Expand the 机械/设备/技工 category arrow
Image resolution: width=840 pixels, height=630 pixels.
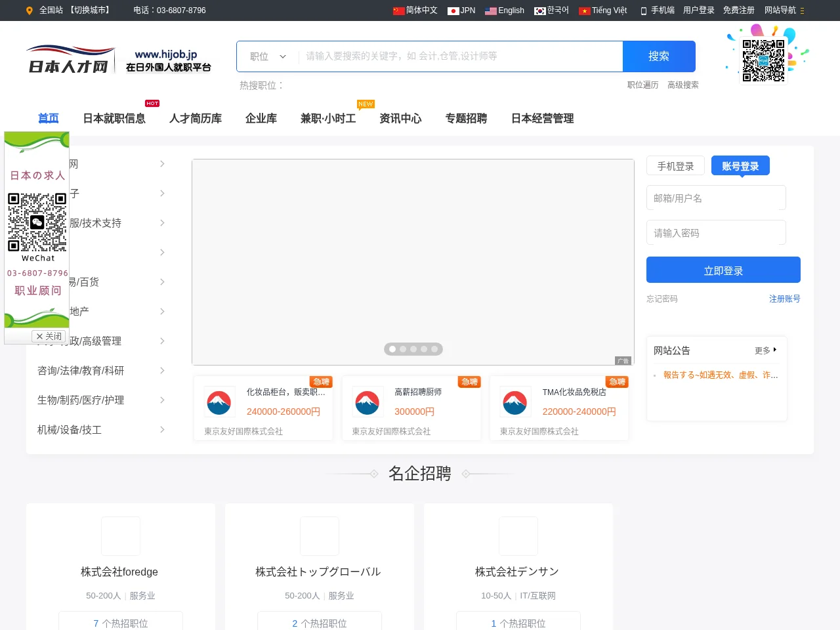pyautogui.click(x=162, y=430)
